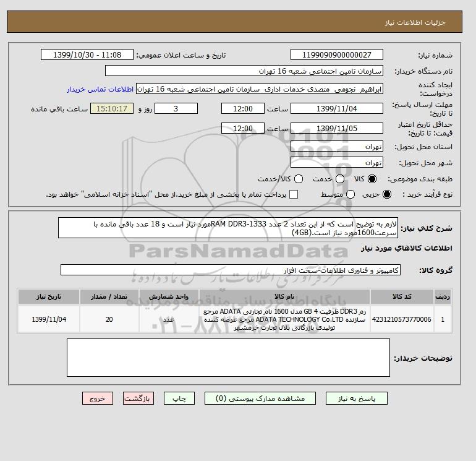Select the جزیی purchase type radio
Viewport: 476px width, 461px height.
pos(387,194)
